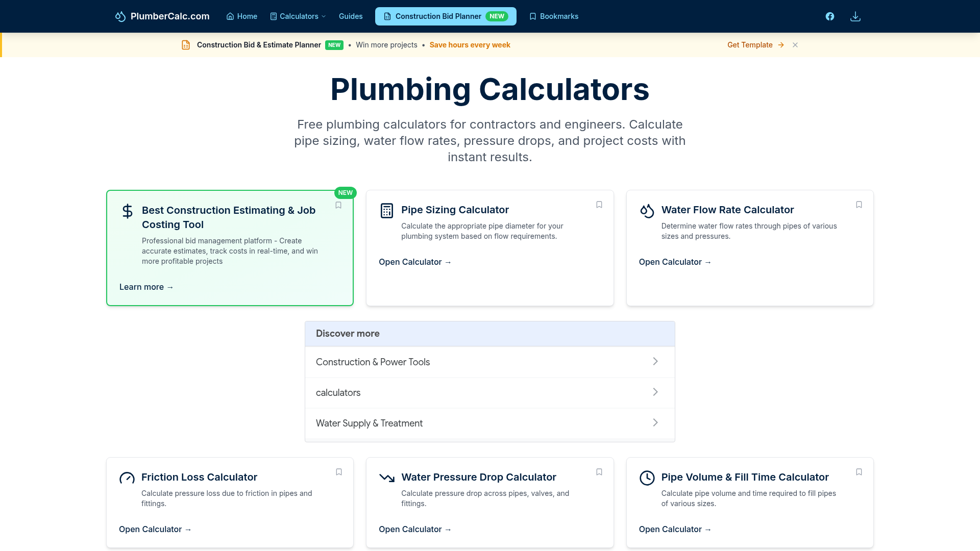
Task: Open the Construction & Power Tools row chevron
Action: (655, 361)
